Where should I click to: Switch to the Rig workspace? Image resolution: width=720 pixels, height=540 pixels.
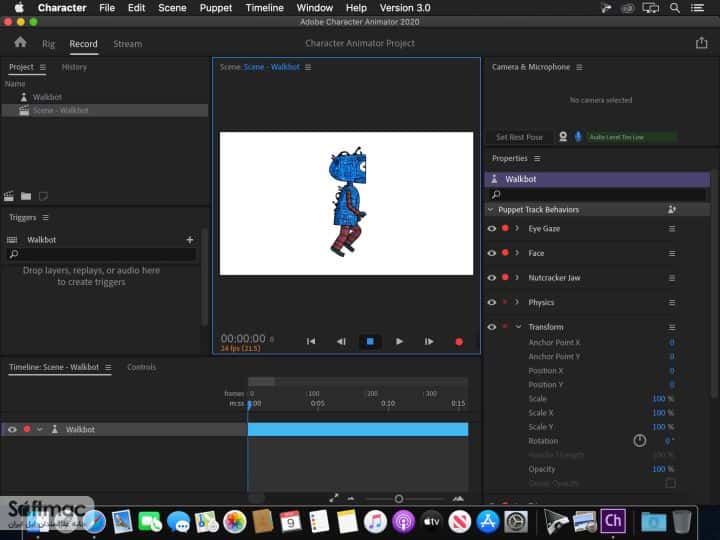click(x=48, y=44)
